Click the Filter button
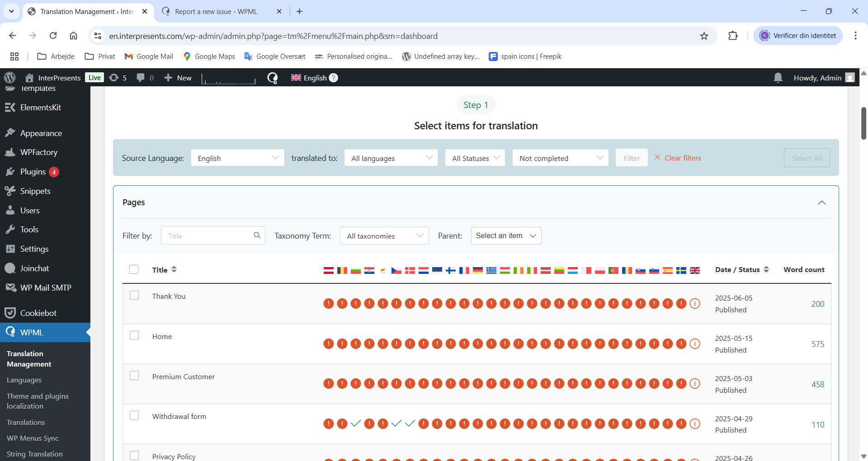868x461 pixels. click(632, 158)
